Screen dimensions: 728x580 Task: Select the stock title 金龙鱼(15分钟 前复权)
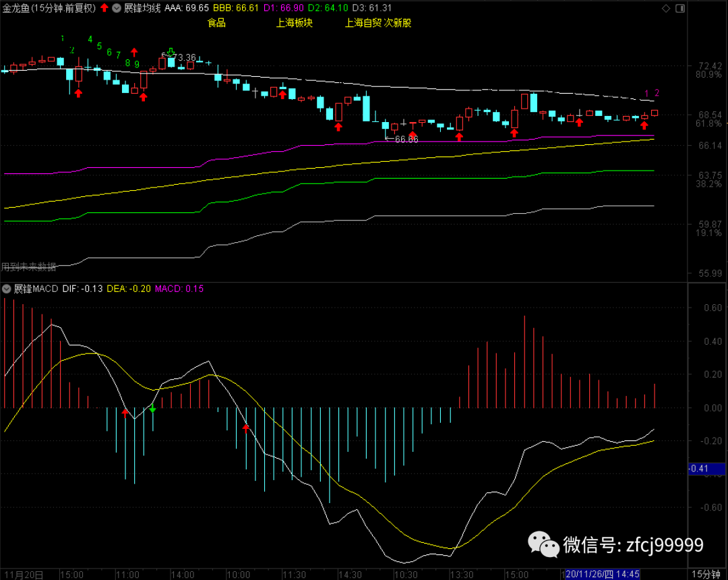click(49, 8)
